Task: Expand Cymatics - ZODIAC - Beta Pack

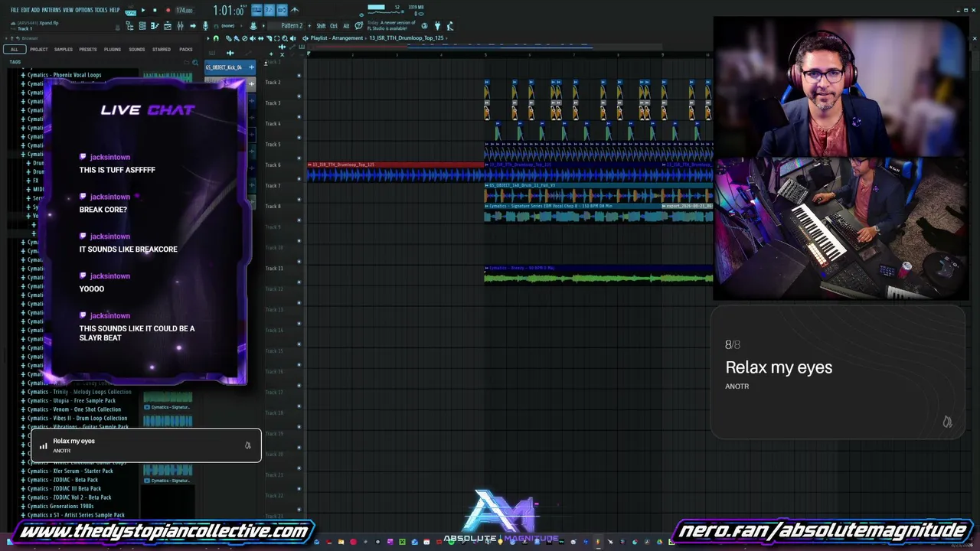Action: (23, 480)
